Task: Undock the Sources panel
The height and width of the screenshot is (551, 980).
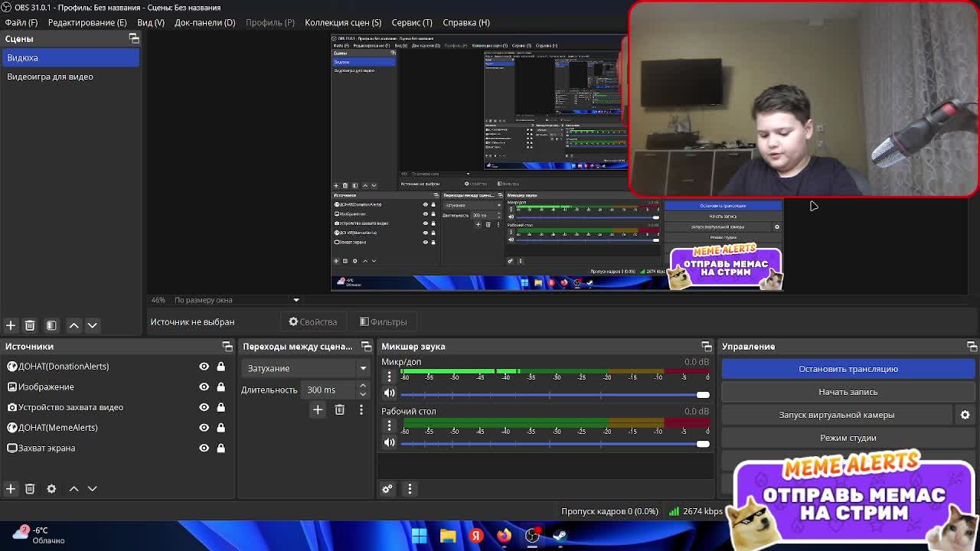Action: click(227, 347)
